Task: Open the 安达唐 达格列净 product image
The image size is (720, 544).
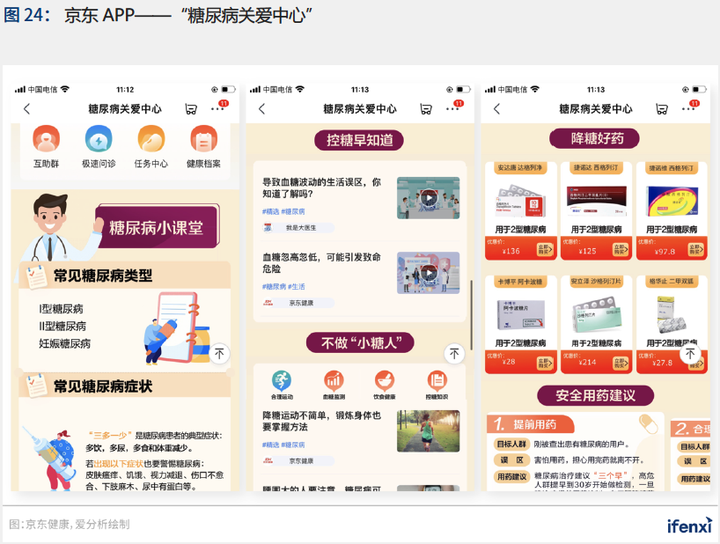Action: coord(521,201)
